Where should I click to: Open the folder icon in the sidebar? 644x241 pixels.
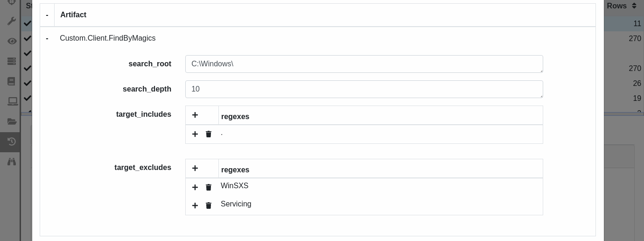tap(12, 121)
